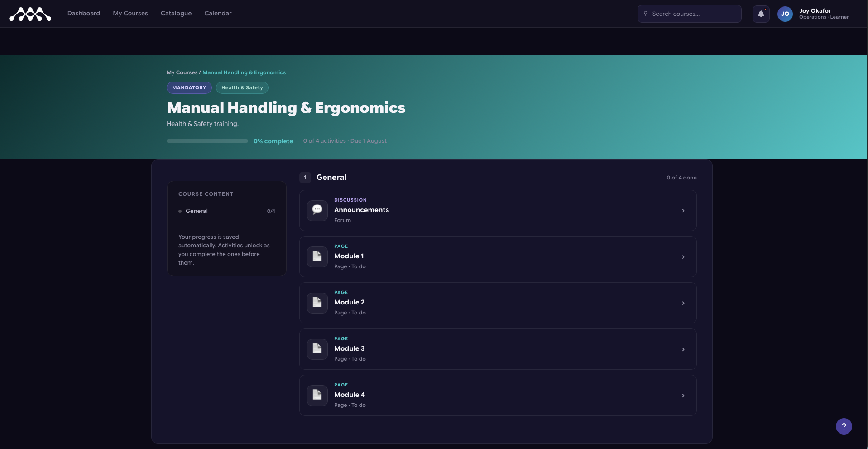Open Module 3 via its chevron arrow
Image resolution: width=868 pixels, height=449 pixels.
pos(683,349)
